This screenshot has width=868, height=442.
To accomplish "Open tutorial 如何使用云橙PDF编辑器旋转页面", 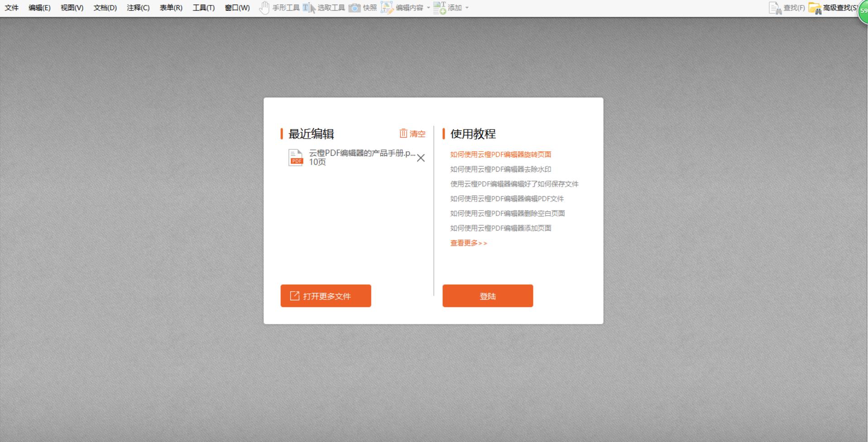I will (x=501, y=154).
